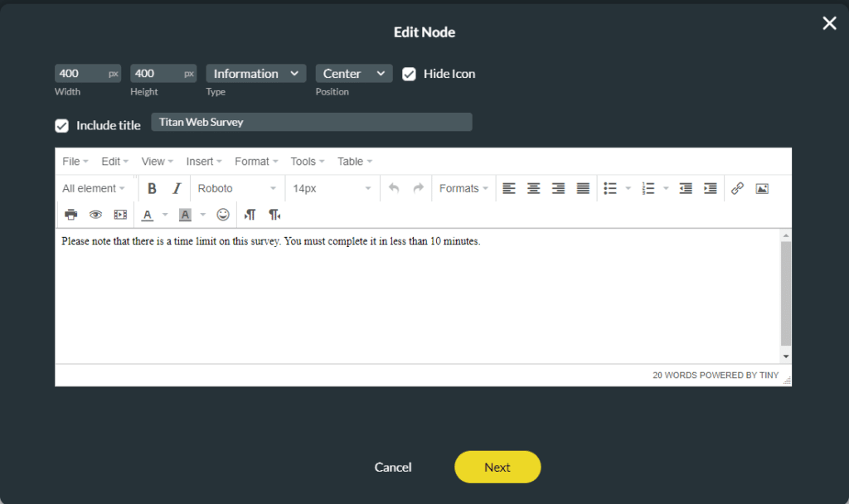This screenshot has height=504, width=849.
Task: Open the font size dropdown
Action: [332, 188]
